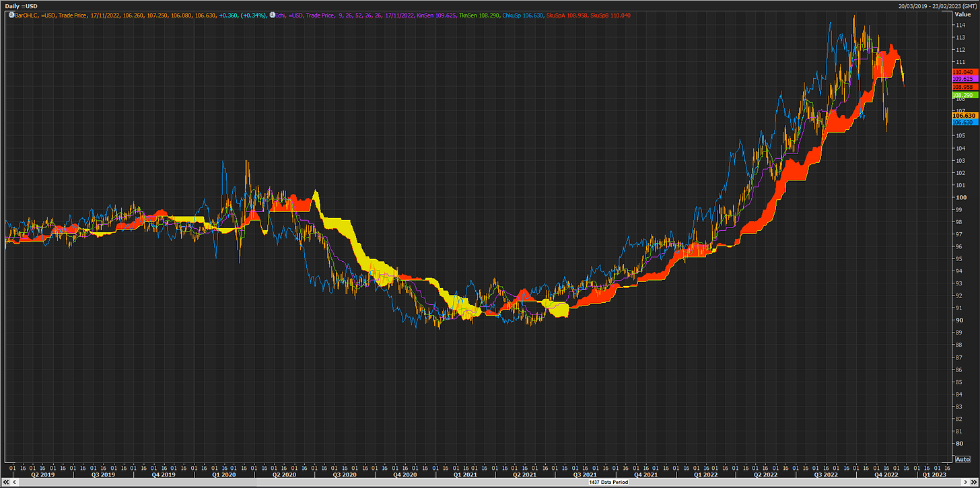
Task: Click the Q3 2019 time axis label
Action: [104, 475]
